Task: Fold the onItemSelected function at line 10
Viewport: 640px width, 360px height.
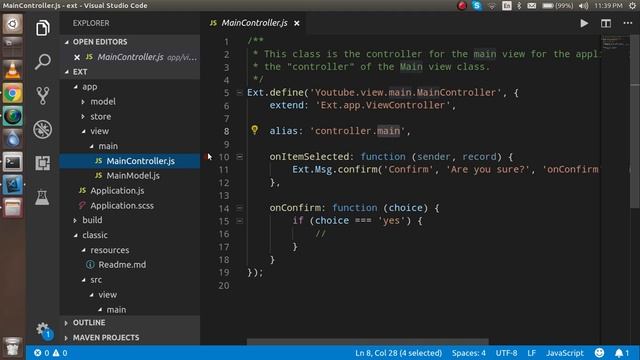Action: tap(240, 157)
